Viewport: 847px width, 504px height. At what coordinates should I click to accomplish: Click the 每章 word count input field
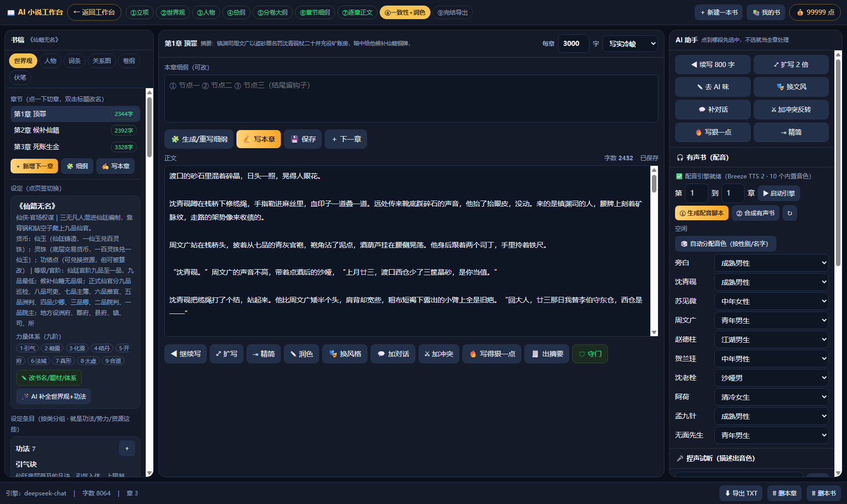pos(573,44)
